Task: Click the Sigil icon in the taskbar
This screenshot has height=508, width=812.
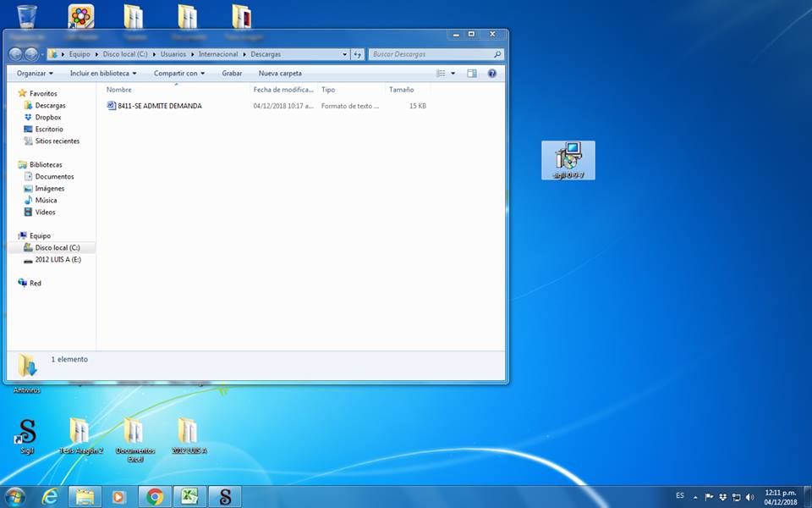Action: pyautogui.click(x=225, y=497)
